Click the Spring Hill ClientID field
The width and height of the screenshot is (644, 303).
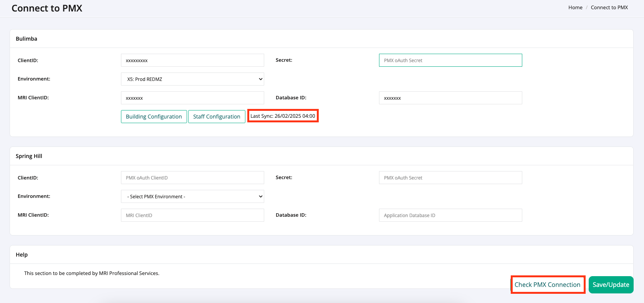point(192,178)
